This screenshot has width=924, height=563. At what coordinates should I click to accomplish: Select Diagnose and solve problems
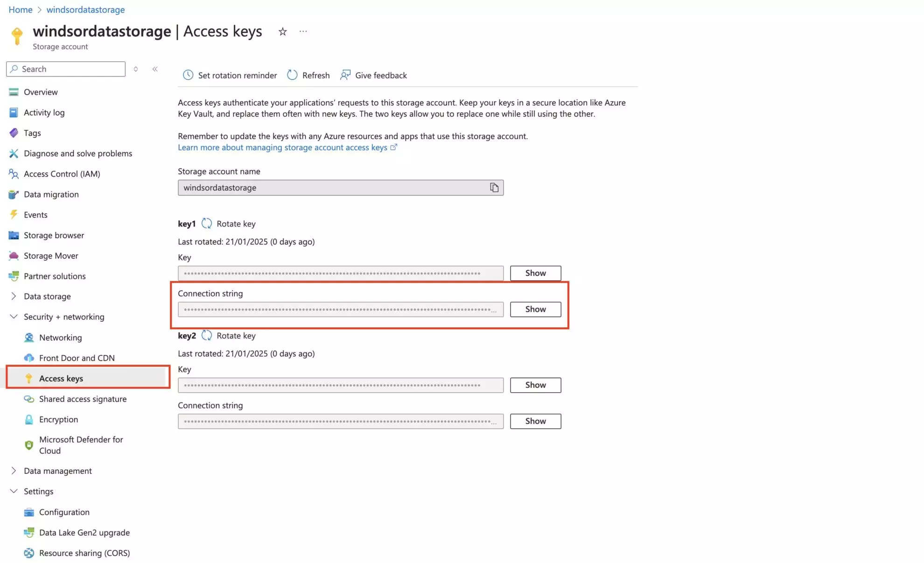77,153
